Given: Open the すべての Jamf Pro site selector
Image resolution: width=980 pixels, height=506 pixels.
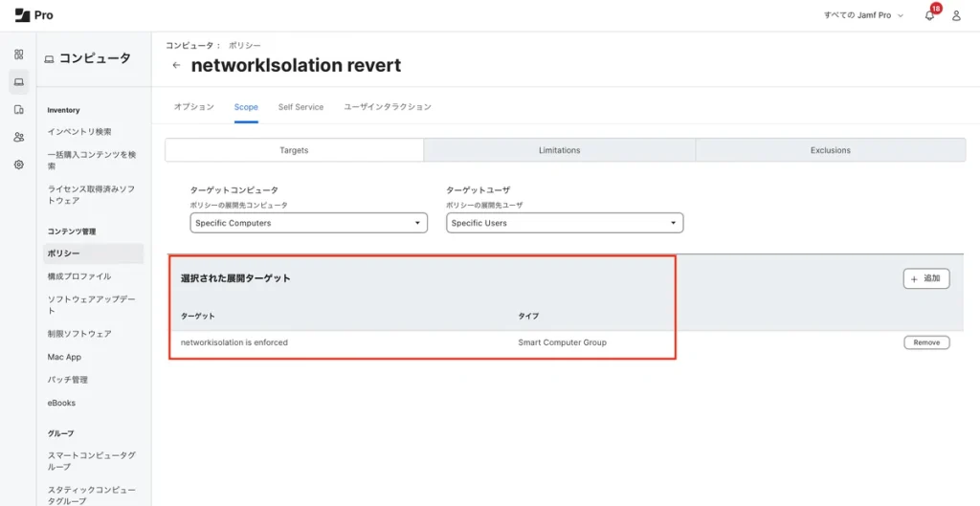Looking at the screenshot, I should [x=863, y=15].
